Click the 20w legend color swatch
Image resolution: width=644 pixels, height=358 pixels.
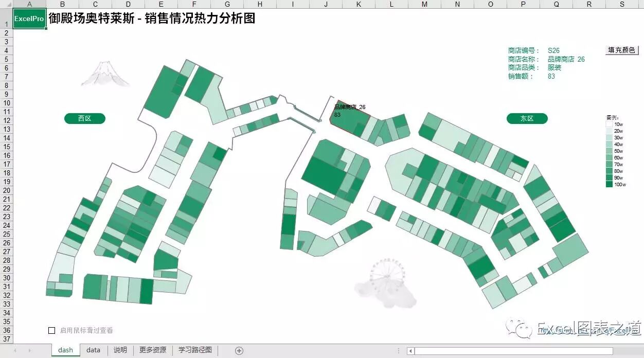pos(609,131)
